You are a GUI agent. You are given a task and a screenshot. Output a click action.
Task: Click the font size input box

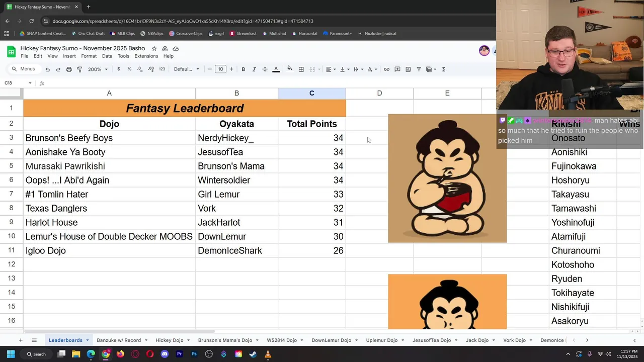(220, 69)
